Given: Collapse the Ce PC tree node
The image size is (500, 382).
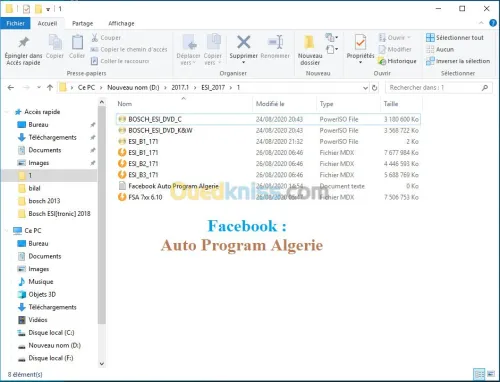Looking at the screenshot, I should click(x=7, y=230).
